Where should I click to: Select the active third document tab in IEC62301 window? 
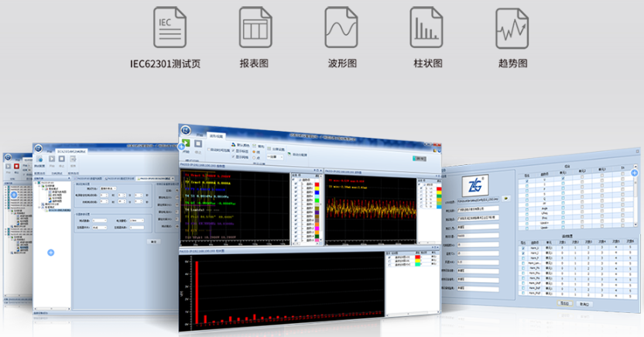click(x=155, y=178)
